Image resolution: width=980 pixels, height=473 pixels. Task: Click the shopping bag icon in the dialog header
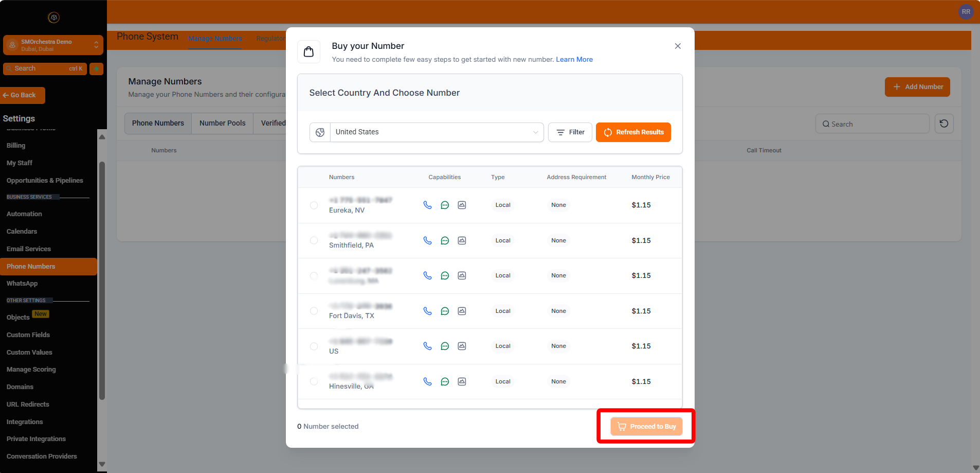309,51
